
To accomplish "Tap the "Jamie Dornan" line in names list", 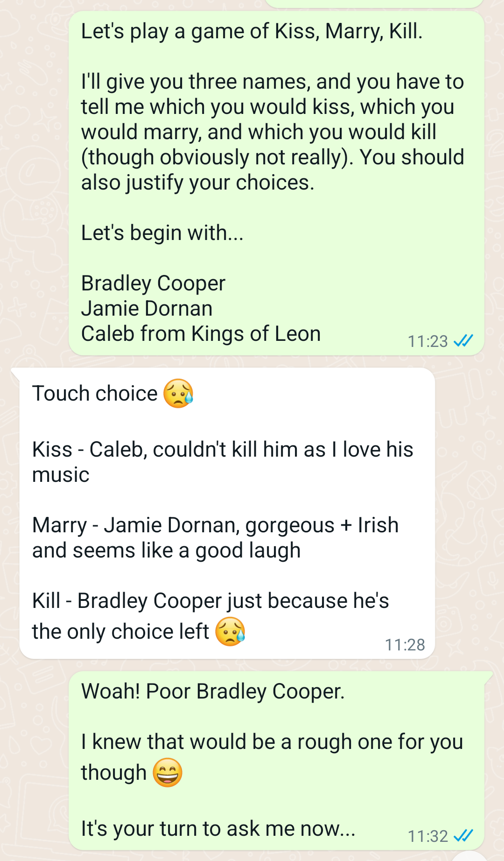I will pyautogui.click(x=147, y=308).
